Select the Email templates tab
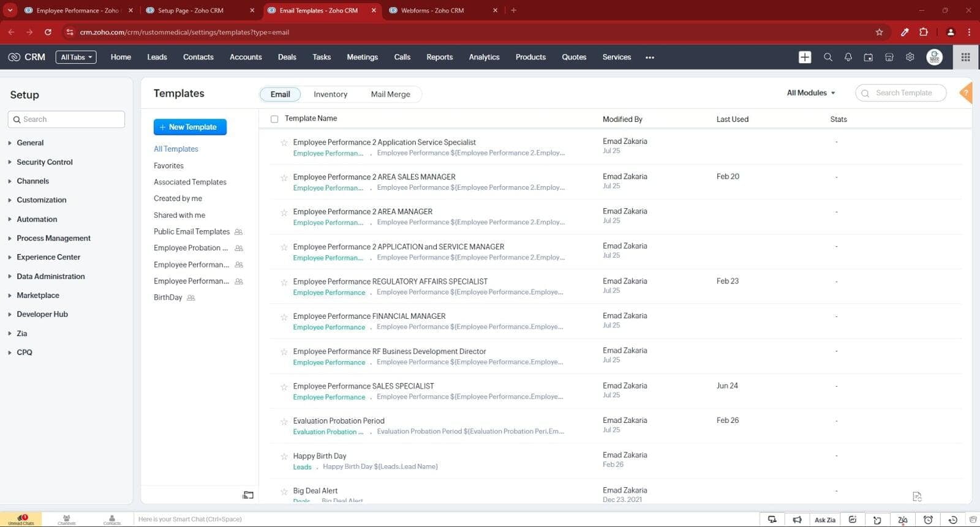This screenshot has height=527, width=980. [280, 94]
